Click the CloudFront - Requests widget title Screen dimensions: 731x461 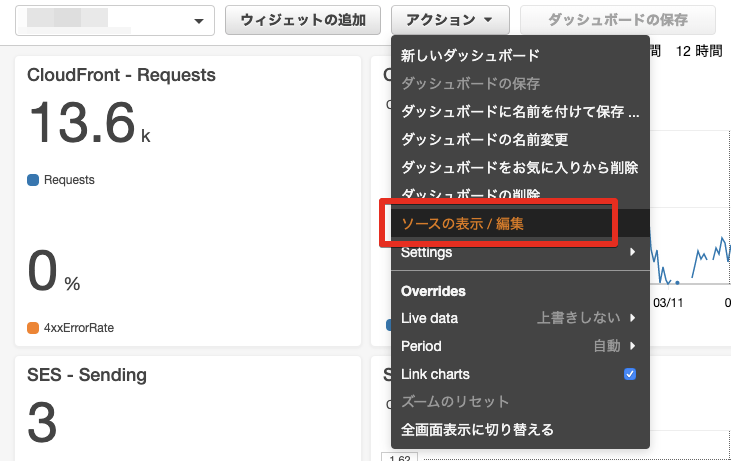pyautogui.click(x=121, y=75)
